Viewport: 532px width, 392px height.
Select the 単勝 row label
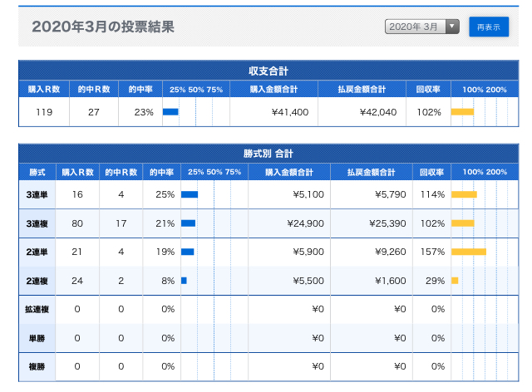[x=37, y=338]
